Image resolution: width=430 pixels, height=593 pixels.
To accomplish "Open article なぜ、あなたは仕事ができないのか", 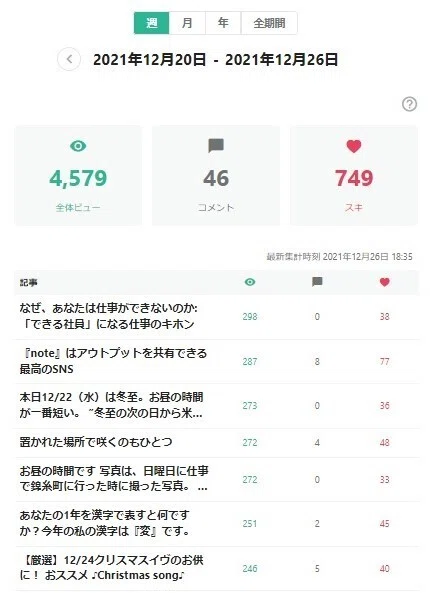I will [109, 316].
